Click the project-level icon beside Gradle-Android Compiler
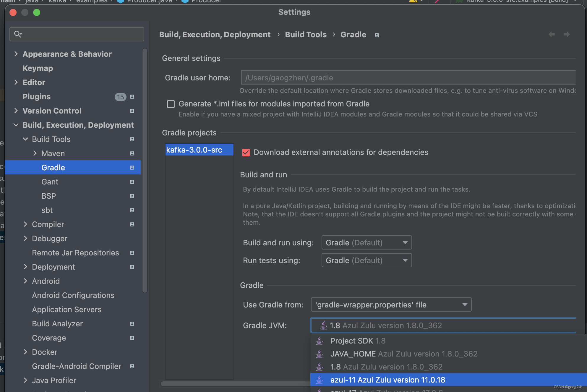Image resolution: width=587 pixels, height=392 pixels. pos(132,366)
